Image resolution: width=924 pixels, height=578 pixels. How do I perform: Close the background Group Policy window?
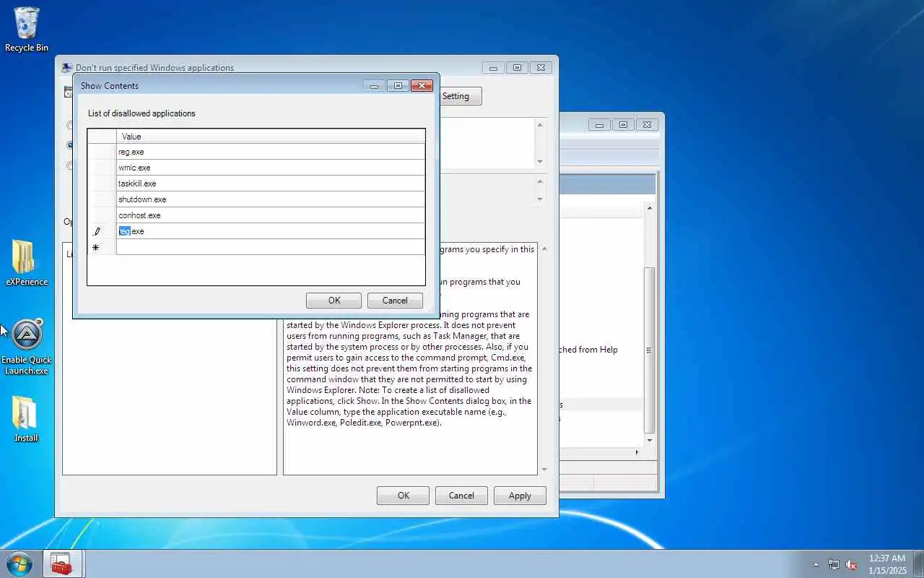[648, 125]
